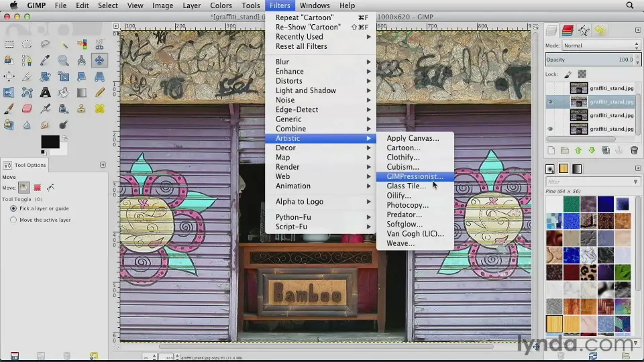Select 'Move the active layer' radio

coord(13,220)
